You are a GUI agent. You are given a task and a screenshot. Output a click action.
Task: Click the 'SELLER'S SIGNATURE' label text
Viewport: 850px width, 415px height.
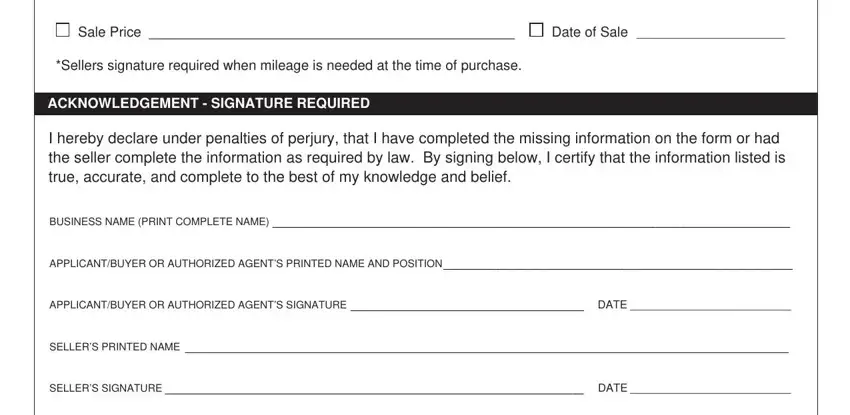pos(106,388)
